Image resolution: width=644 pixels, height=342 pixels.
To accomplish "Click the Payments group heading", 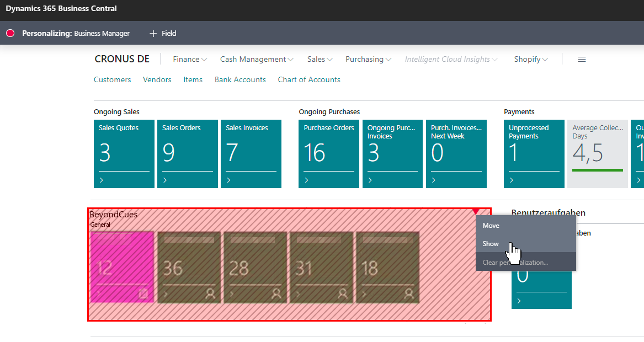I will [x=519, y=111].
